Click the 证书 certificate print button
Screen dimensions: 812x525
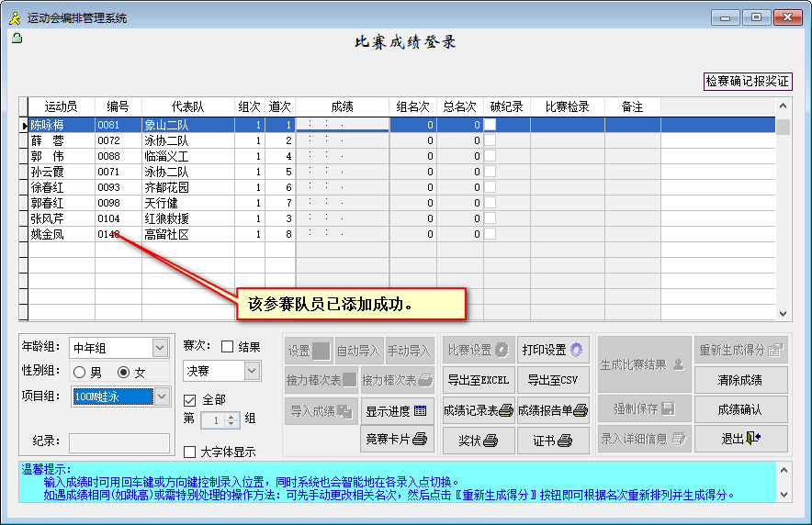point(552,440)
